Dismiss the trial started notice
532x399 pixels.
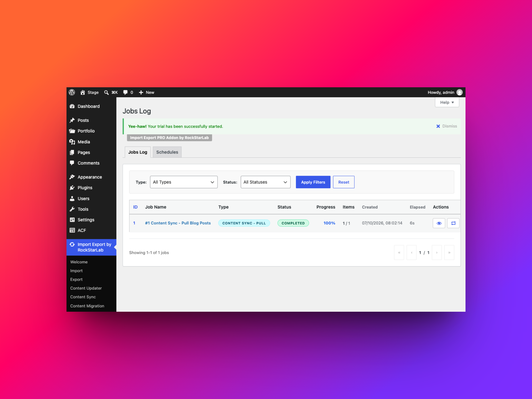coord(446,126)
